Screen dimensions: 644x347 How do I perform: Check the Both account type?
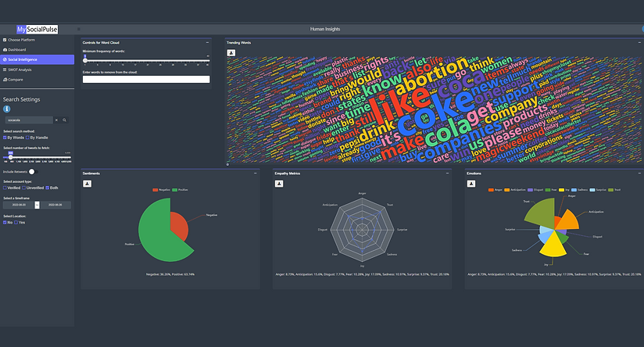click(48, 188)
